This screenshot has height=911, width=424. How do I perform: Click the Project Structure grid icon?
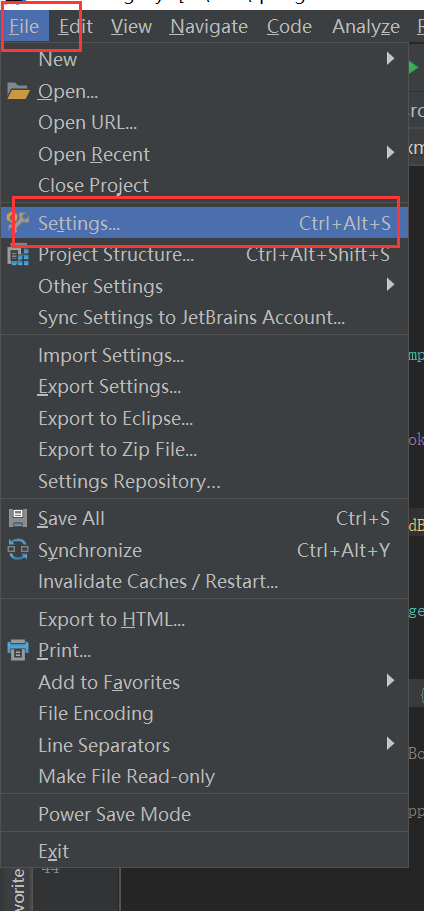[x=18, y=255]
